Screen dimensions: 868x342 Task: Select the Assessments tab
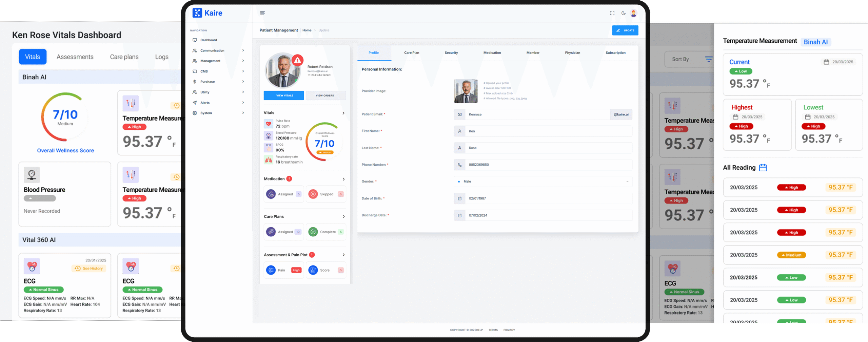click(75, 57)
